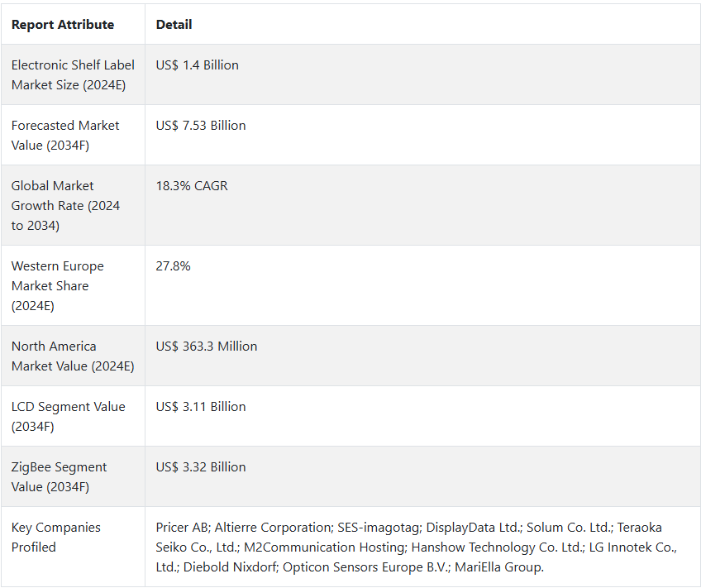Click the 27.8% value
This screenshot has height=588, width=701.
tap(173, 266)
